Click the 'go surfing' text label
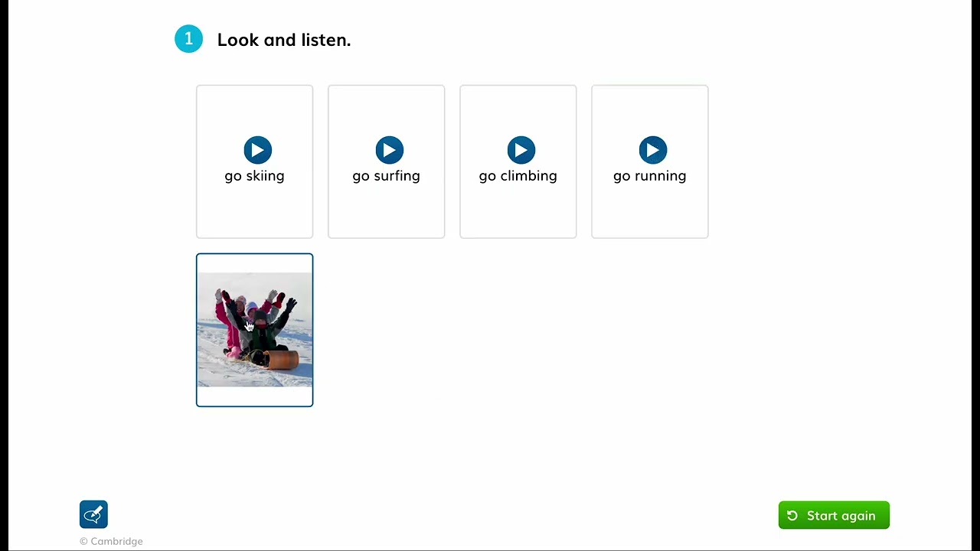This screenshot has width=980, height=551. pos(386,176)
